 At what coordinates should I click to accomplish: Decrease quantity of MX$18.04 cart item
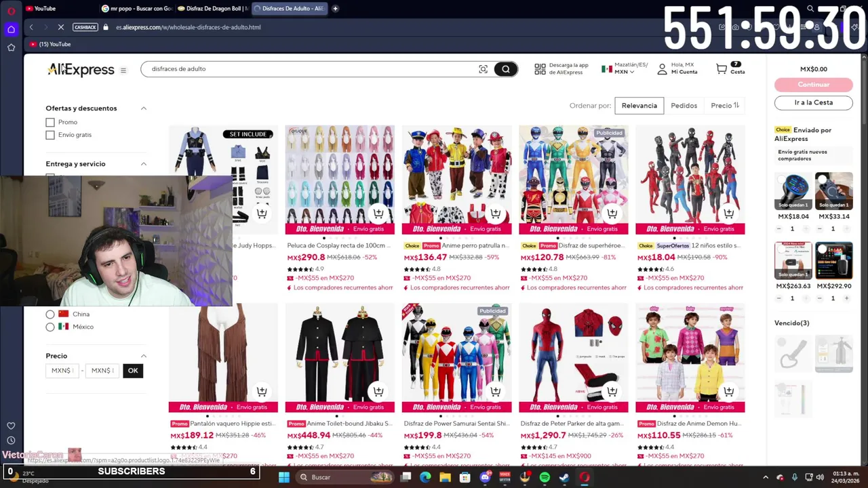(x=778, y=228)
